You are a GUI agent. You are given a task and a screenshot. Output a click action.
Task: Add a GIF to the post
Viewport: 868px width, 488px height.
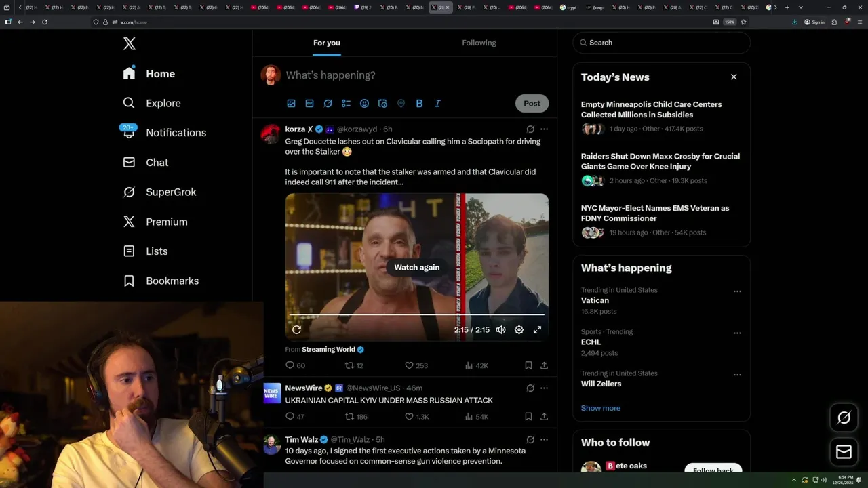point(309,104)
